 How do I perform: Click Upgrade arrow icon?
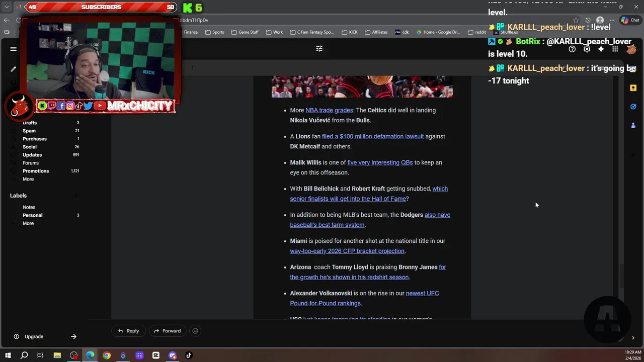point(73,336)
